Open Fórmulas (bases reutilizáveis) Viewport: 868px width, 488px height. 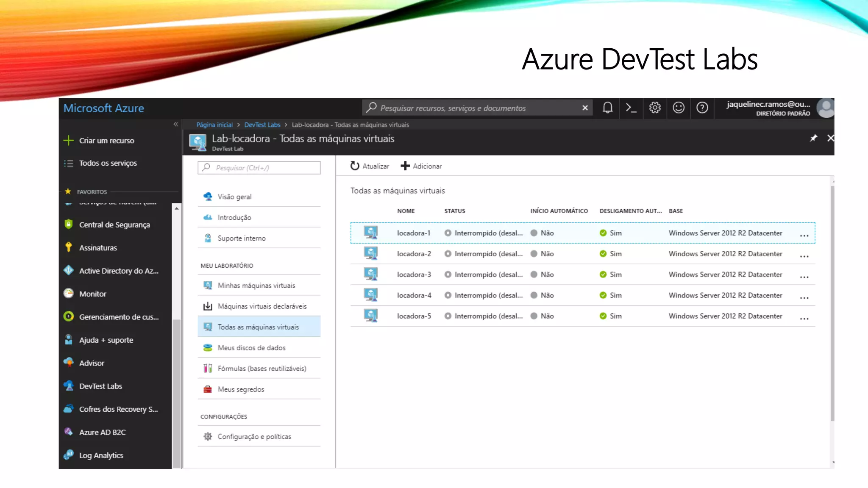click(x=259, y=369)
